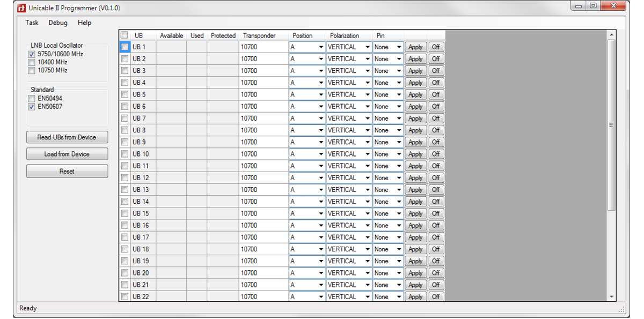Click Transponder field of UB 8
The width and height of the screenshot is (644, 319).
tap(264, 130)
